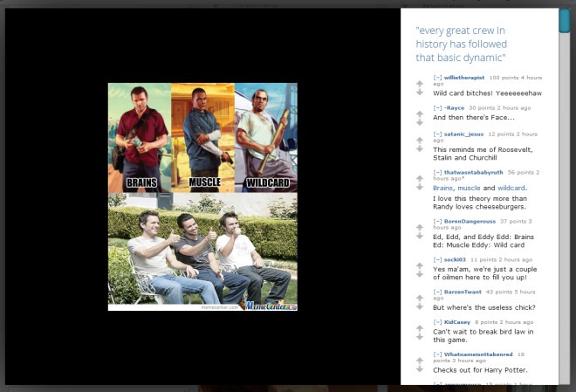Downvote willietherapist's comment
The width and height of the screenshot is (576, 392).
pos(420,93)
